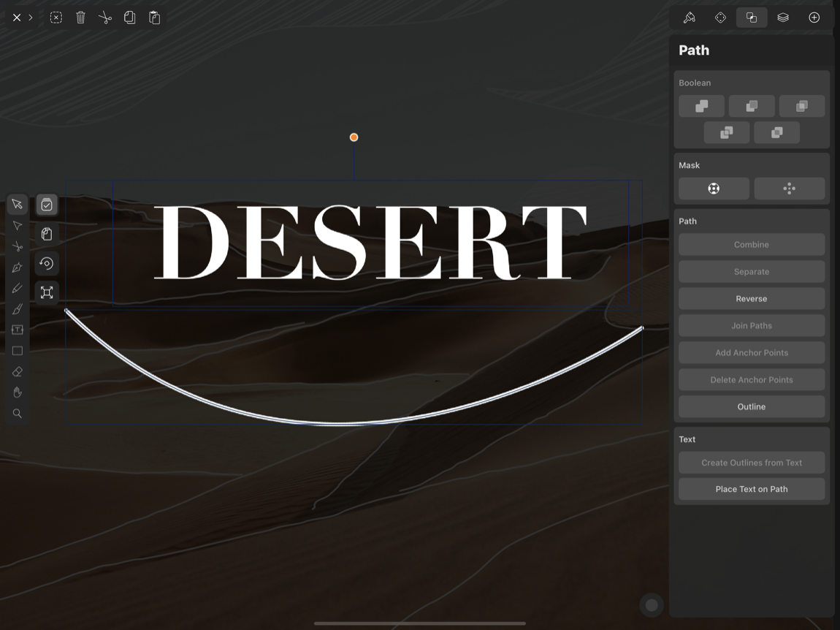840x630 pixels.
Task: Select the Rectangle shape tool
Action: [17, 351]
